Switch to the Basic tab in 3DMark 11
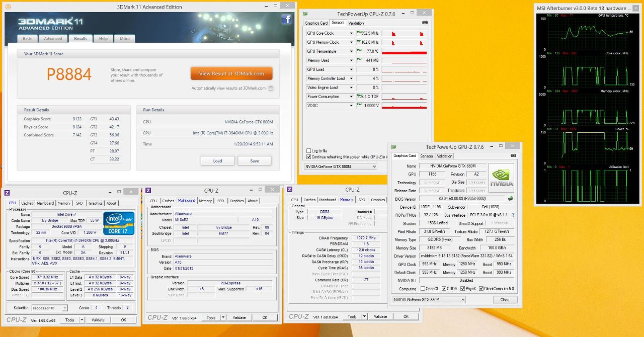The height and width of the screenshot is (337, 644). tap(28, 39)
